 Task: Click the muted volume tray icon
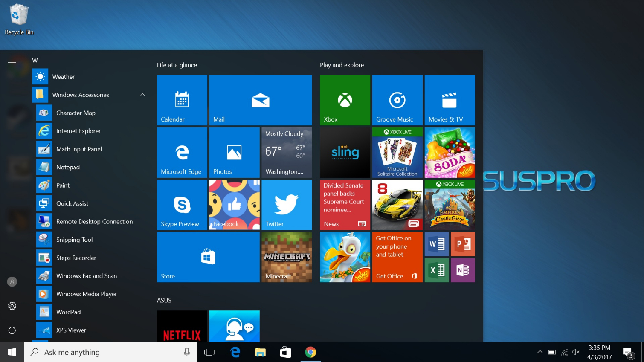(x=576, y=352)
